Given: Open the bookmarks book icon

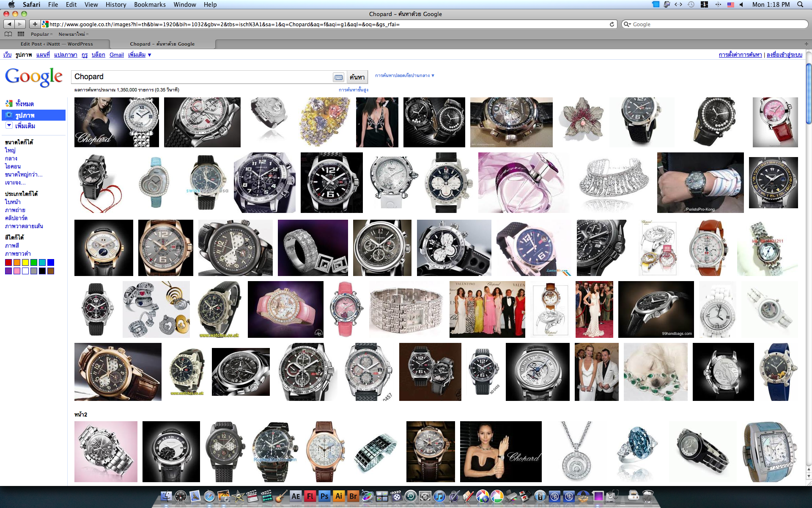Looking at the screenshot, I should coord(8,34).
